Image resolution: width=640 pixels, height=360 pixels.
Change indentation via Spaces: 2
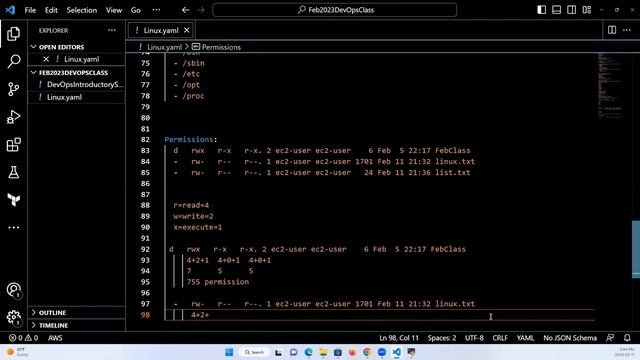(x=442, y=338)
